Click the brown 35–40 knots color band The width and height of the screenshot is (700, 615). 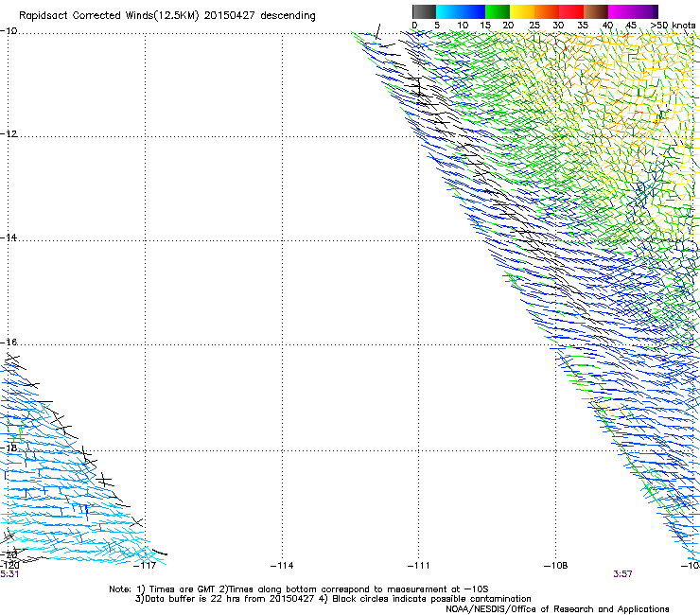tap(596, 11)
